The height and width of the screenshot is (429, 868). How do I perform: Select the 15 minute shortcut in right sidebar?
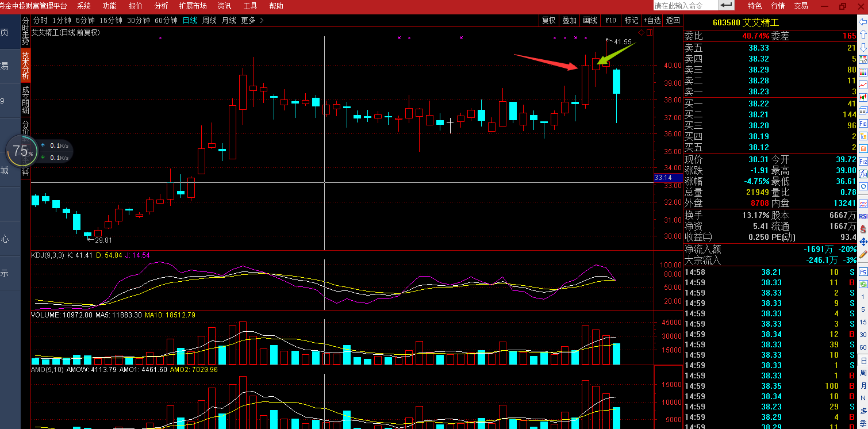[863, 323]
